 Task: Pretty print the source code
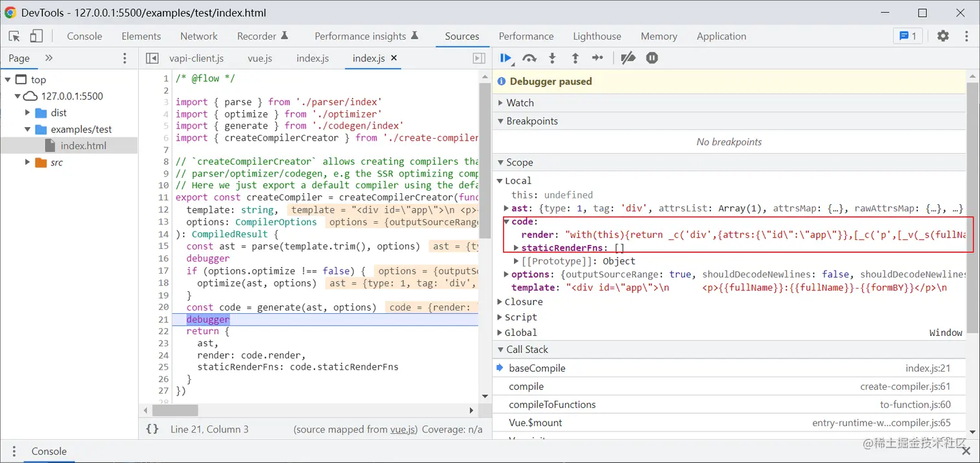point(152,429)
